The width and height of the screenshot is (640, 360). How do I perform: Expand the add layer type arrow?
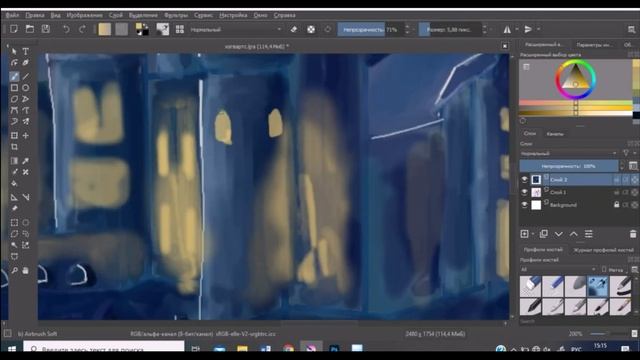pyautogui.click(x=533, y=234)
